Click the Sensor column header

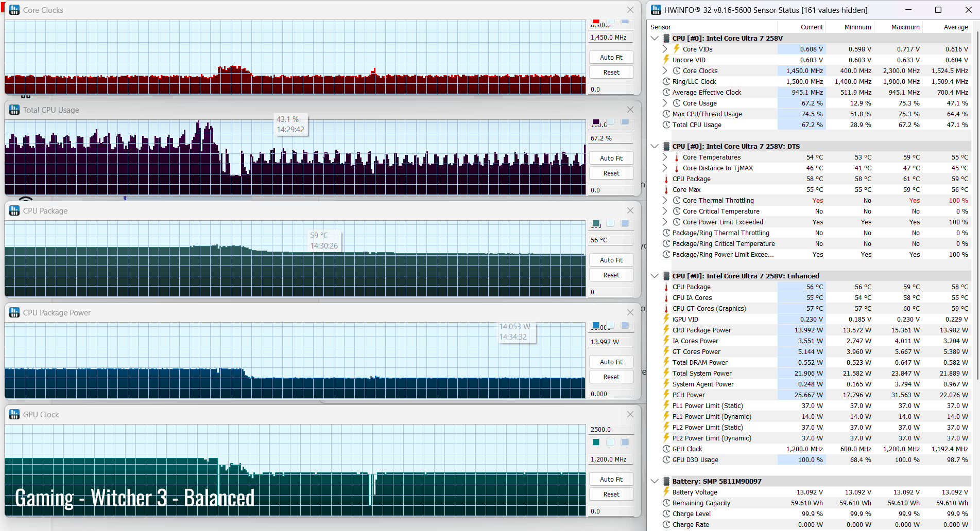[712, 27]
